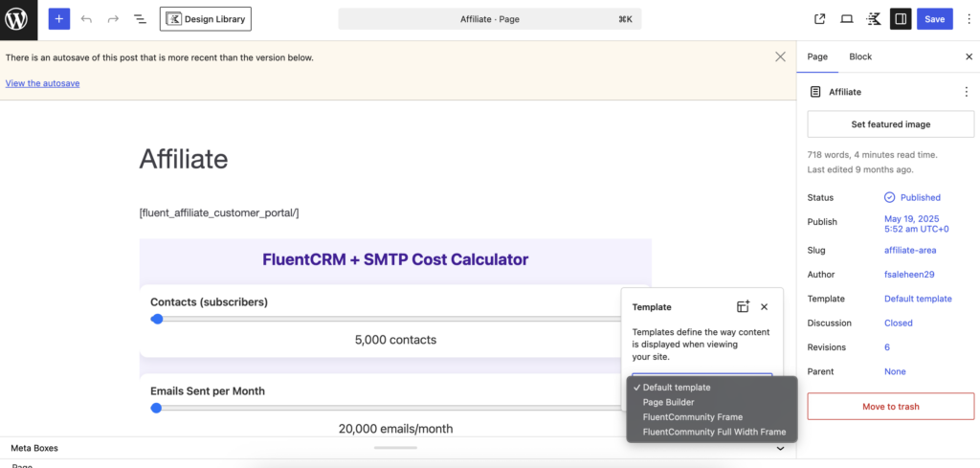This screenshot has width=980, height=468.
Task: Select Page Builder template option
Action: point(712,402)
